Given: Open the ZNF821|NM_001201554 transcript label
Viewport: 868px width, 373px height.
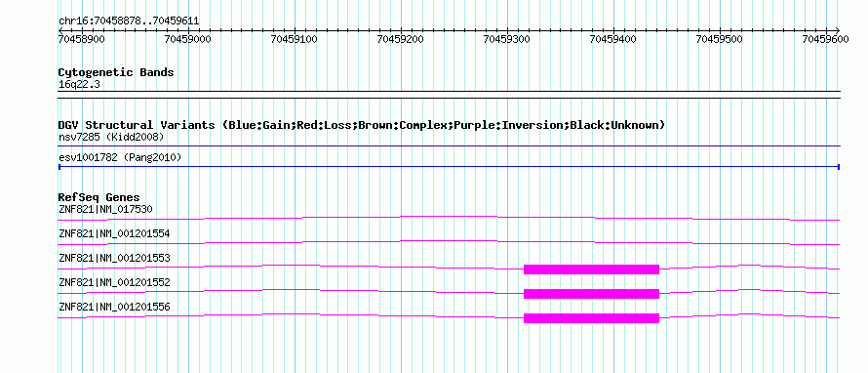Looking at the screenshot, I should (x=114, y=234).
